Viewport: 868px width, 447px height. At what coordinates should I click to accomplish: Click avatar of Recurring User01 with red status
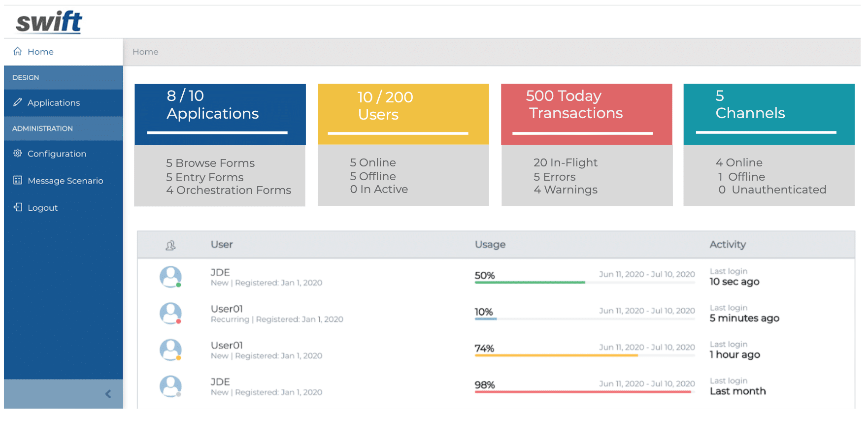170,313
